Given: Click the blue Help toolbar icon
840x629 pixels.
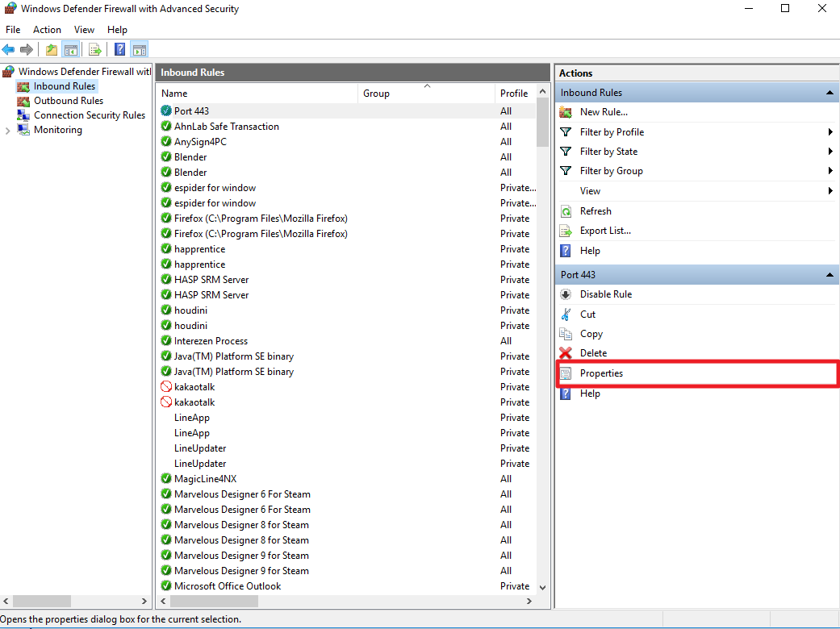Looking at the screenshot, I should tap(120, 50).
